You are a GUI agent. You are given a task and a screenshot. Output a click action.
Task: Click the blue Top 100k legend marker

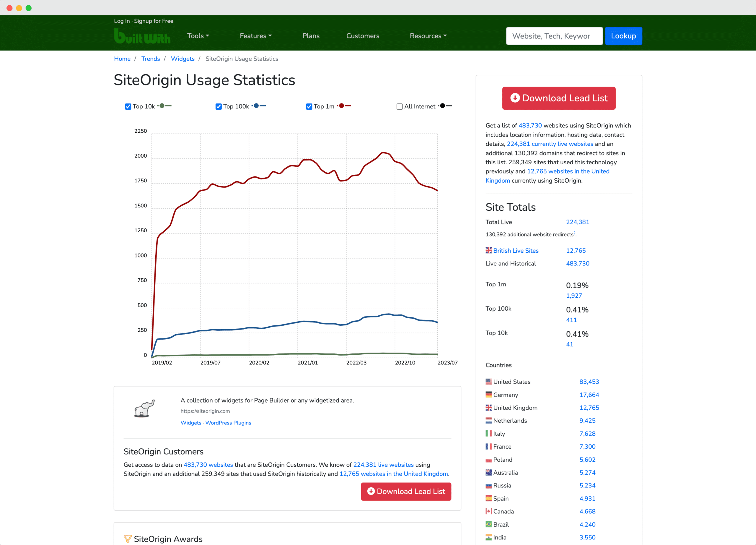[x=259, y=106]
